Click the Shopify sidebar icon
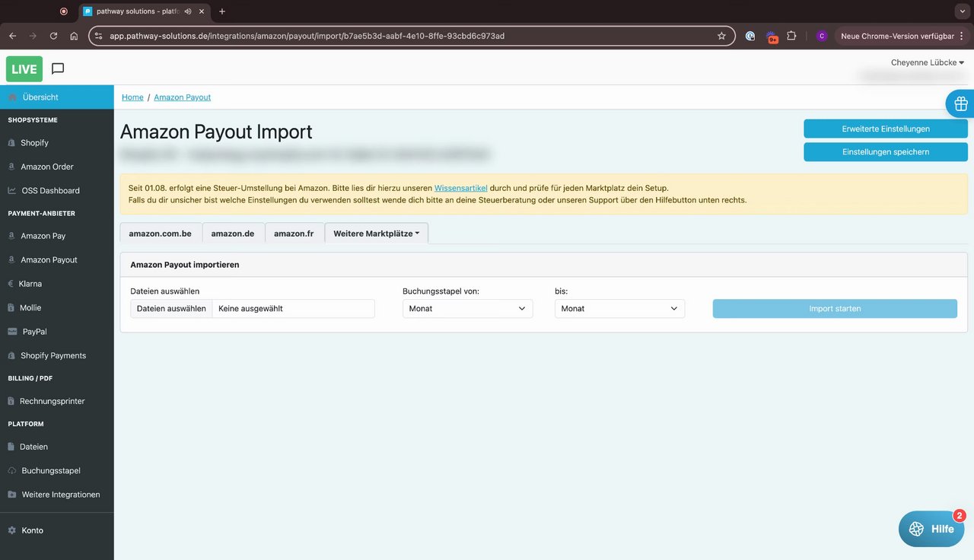Image resolution: width=974 pixels, height=560 pixels. [11, 143]
